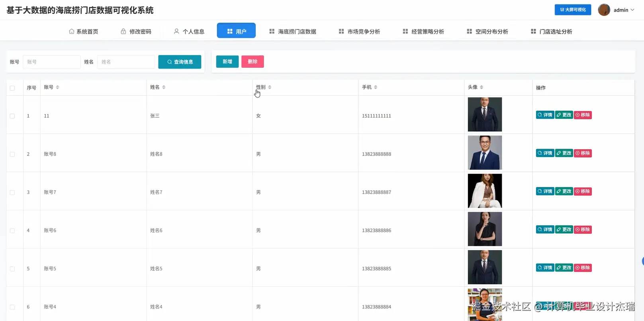The image size is (644, 321).
Task: Open 海底捞门店数据 menu
Action: click(x=293, y=32)
